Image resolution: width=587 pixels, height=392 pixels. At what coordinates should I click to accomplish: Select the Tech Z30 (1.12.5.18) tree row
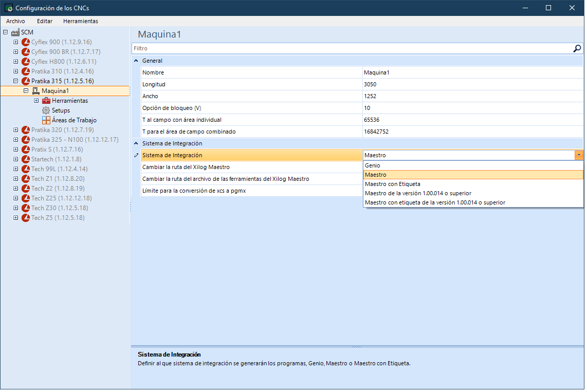60,208
